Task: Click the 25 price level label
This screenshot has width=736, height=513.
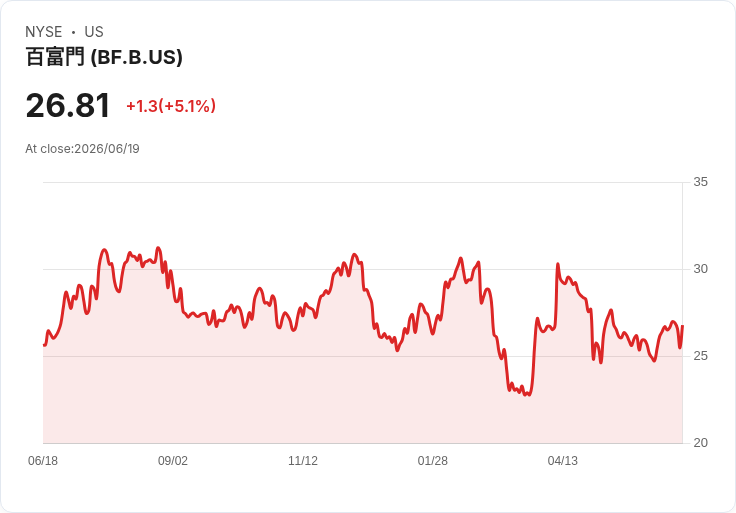Action: tap(700, 356)
